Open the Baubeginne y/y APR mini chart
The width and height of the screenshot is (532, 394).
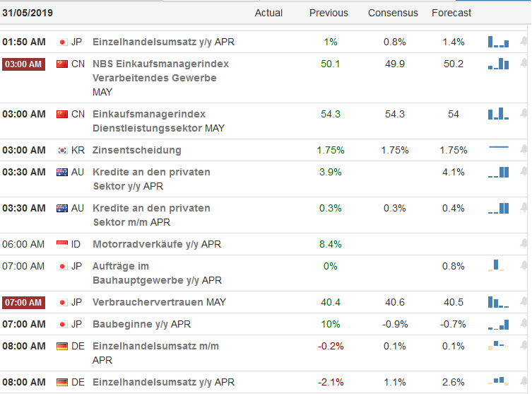498,325
